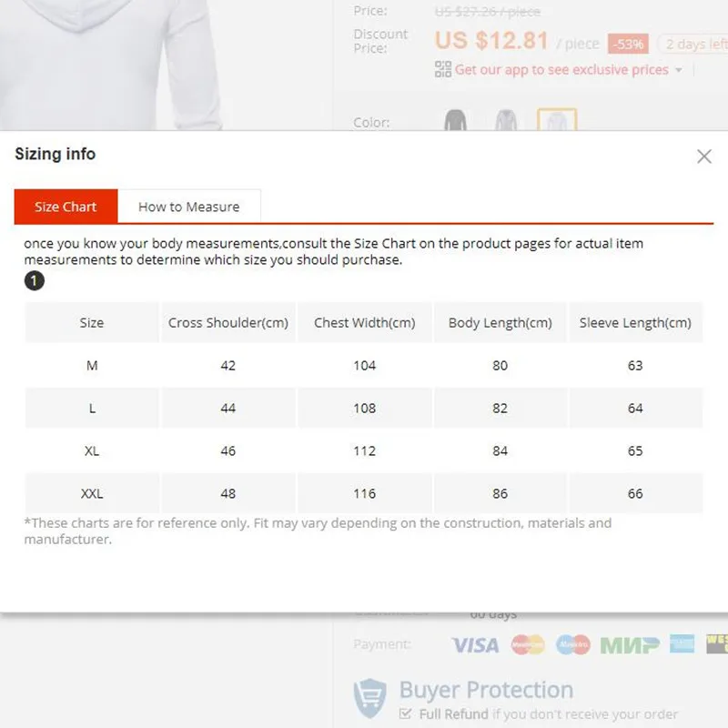Close the Sizing info dialog

(703, 157)
